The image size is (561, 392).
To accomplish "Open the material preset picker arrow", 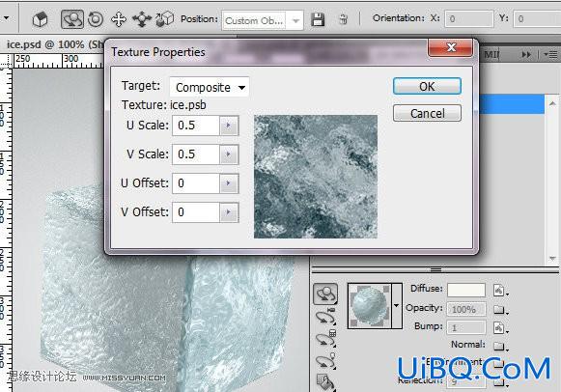I will click(x=397, y=306).
